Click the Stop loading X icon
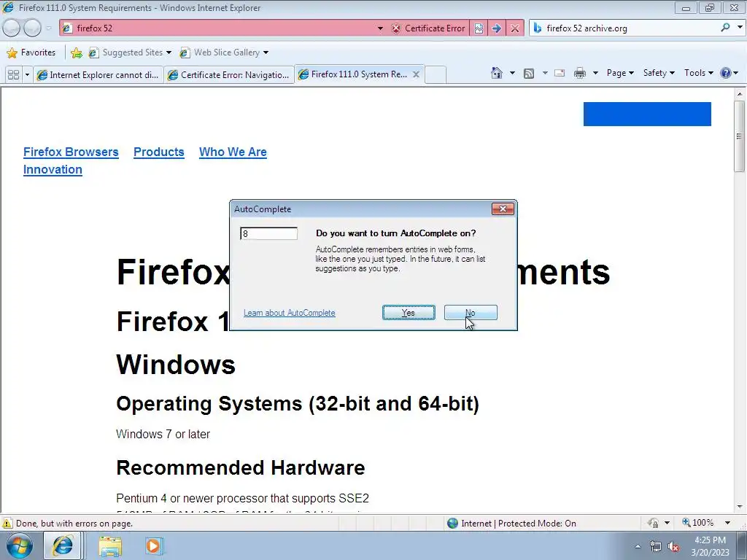 pos(514,28)
